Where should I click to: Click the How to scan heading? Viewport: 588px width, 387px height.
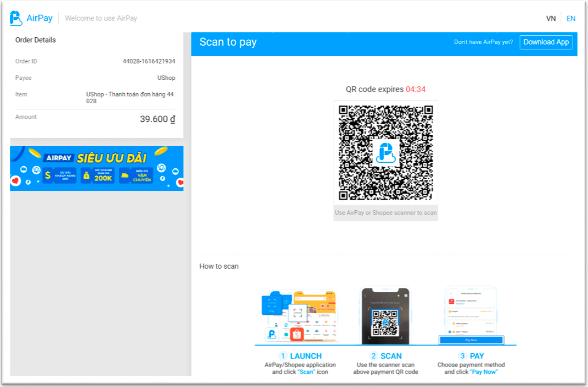coord(219,266)
